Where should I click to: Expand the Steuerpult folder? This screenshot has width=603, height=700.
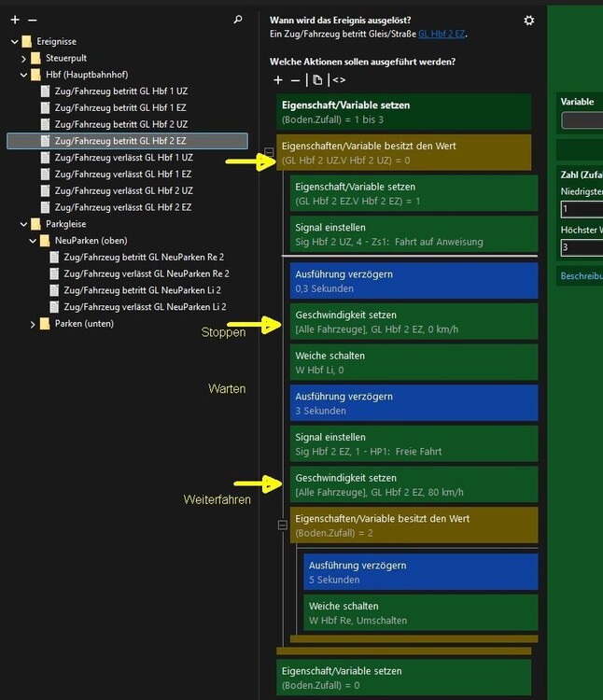23,59
